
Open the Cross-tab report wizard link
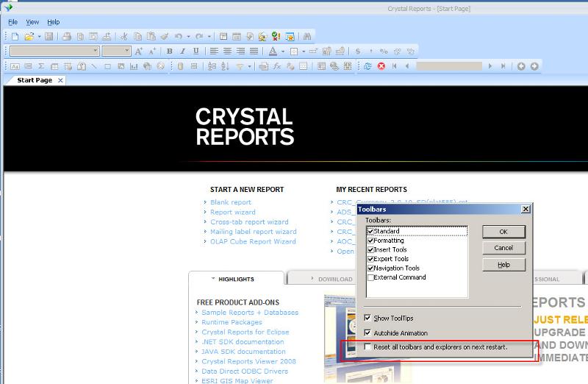[x=249, y=222]
